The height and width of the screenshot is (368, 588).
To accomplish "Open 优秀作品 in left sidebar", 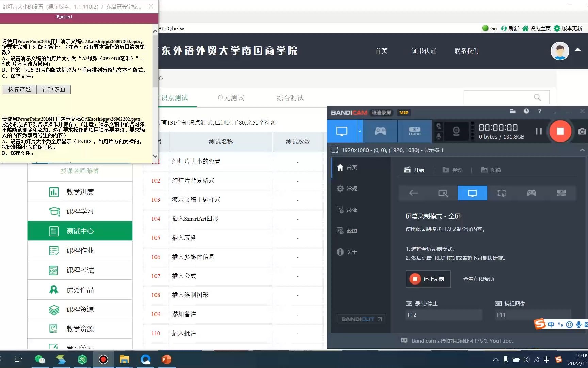I will 80,290.
